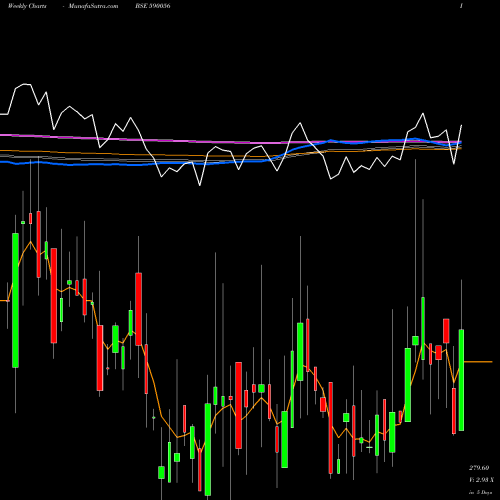Click the "Weekly Charts" title text

coord(27,6)
